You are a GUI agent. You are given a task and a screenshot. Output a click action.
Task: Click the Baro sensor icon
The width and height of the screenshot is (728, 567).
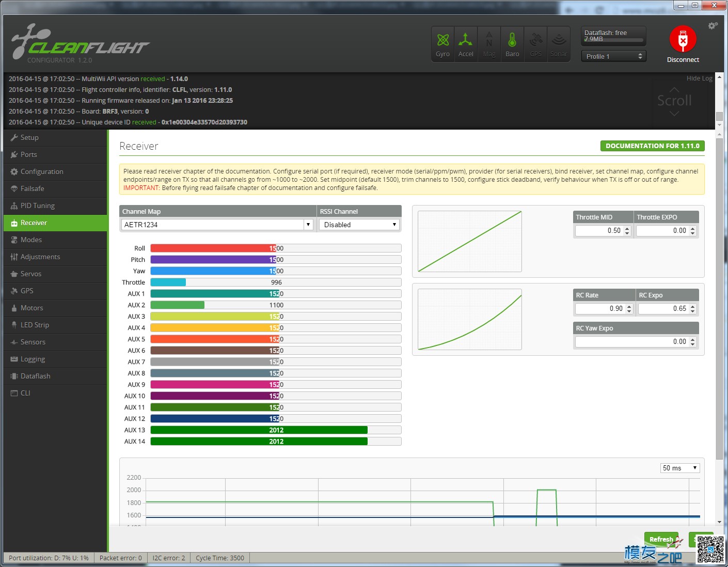tap(512, 44)
